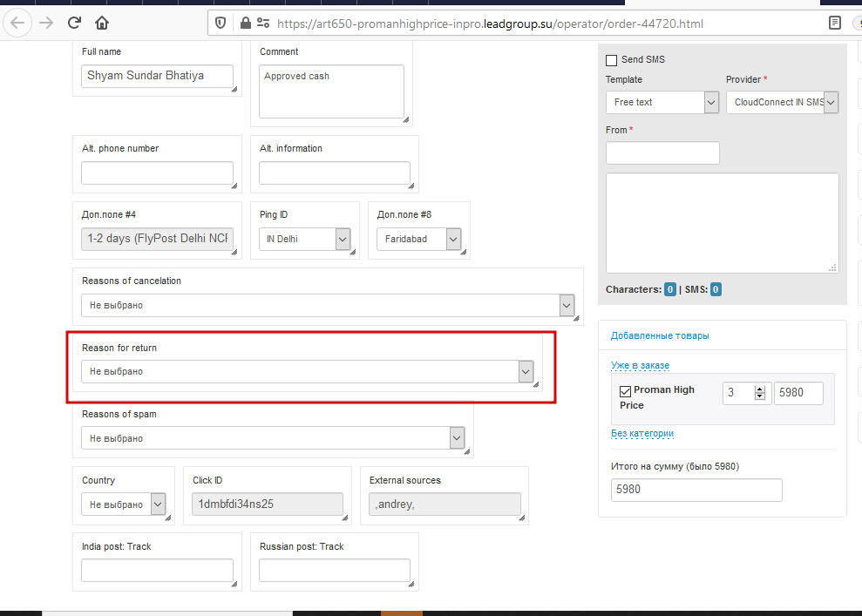The height and width of the screenshot is (616, 862).
Task: Open the Reasons of cancelation dropdown
Action: pyautogui.click(x=328, y=306)
